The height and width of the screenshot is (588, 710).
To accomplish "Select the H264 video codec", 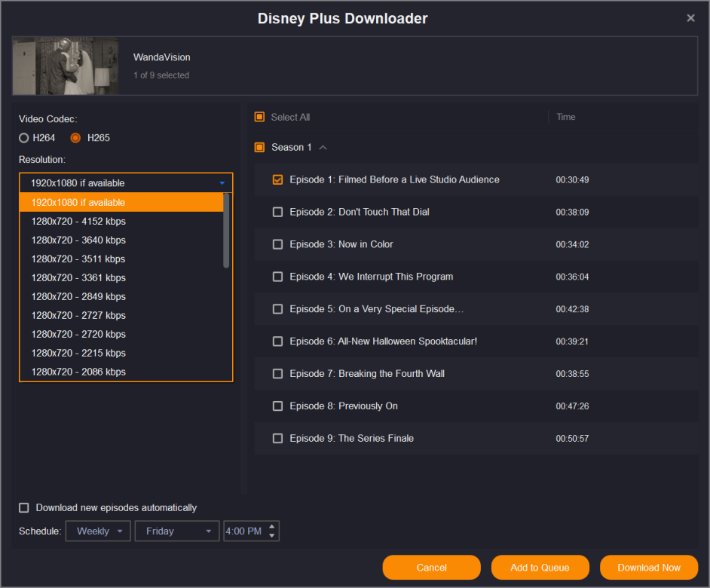I will [24, 138].
